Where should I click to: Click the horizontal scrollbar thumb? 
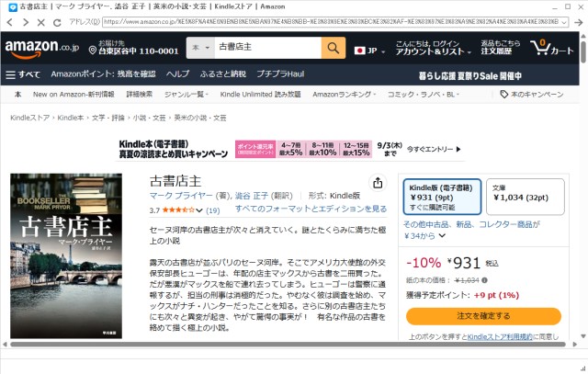(288, 345)
